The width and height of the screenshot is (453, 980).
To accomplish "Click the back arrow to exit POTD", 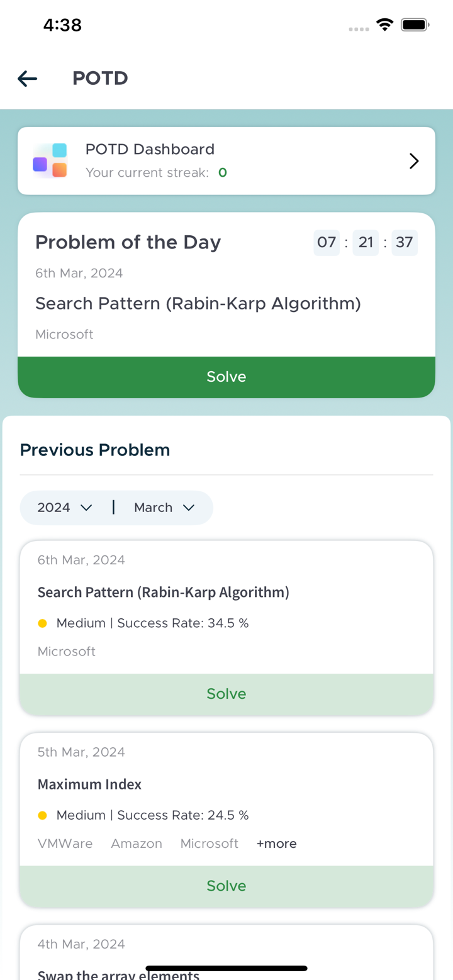I will pyautogui.click(x=27, y=78).
